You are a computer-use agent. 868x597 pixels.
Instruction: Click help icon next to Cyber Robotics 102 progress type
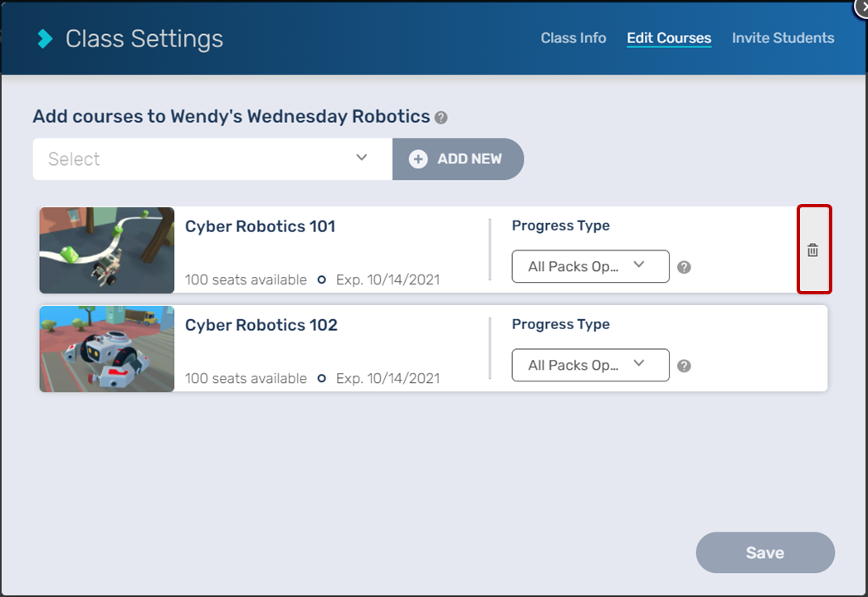click(684, 366)
